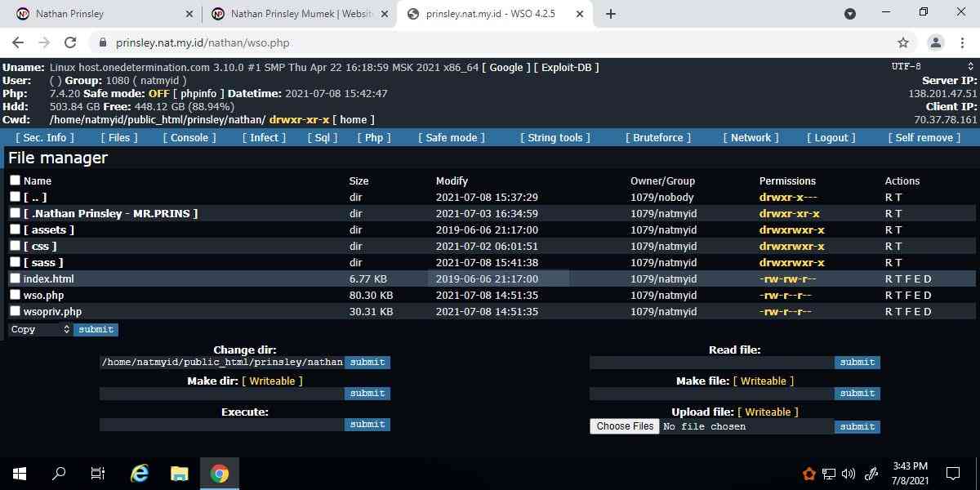Screen dimensions: 980x490
Task: Click the Google link in Uname row
Action: click(x=506, y=67)
